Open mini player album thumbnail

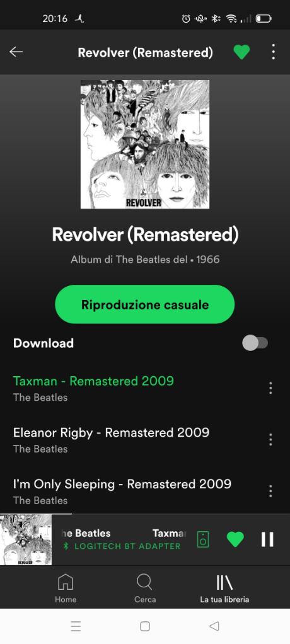coord(26,539)
